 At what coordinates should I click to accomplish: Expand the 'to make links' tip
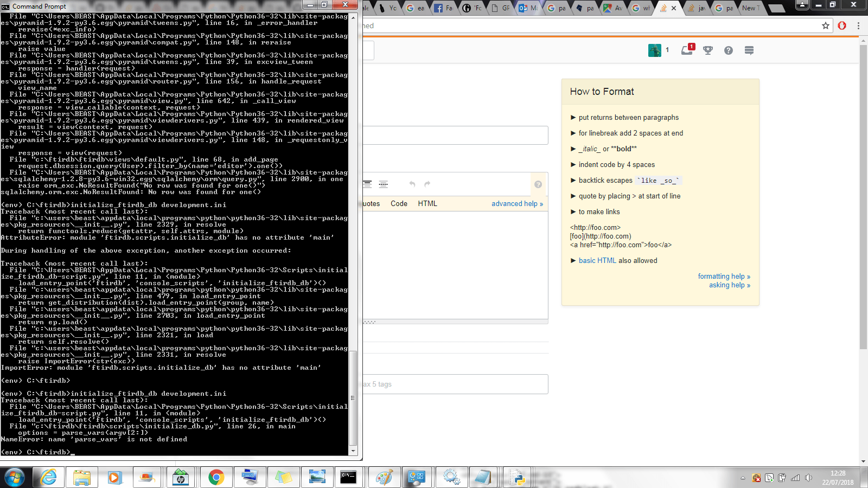click(x=599, y=212)
